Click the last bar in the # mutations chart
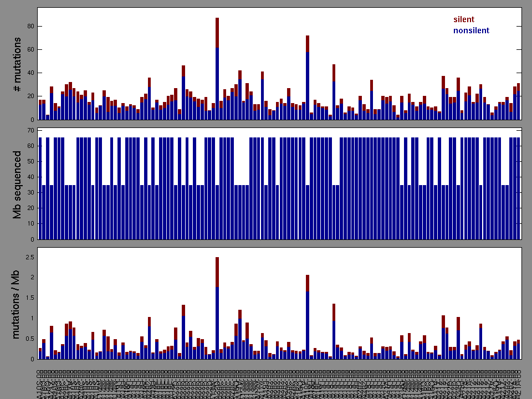 [x=518, y=103]
